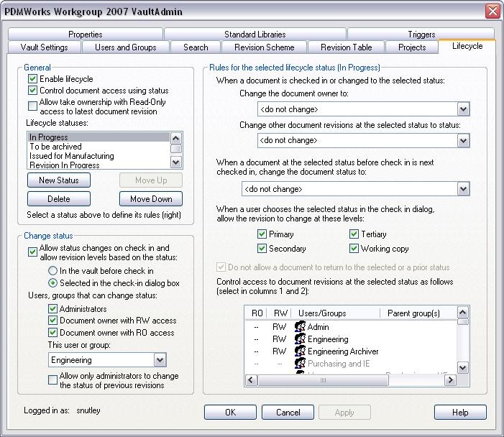Select To be archived lifecycle status

tap(98, 147)
